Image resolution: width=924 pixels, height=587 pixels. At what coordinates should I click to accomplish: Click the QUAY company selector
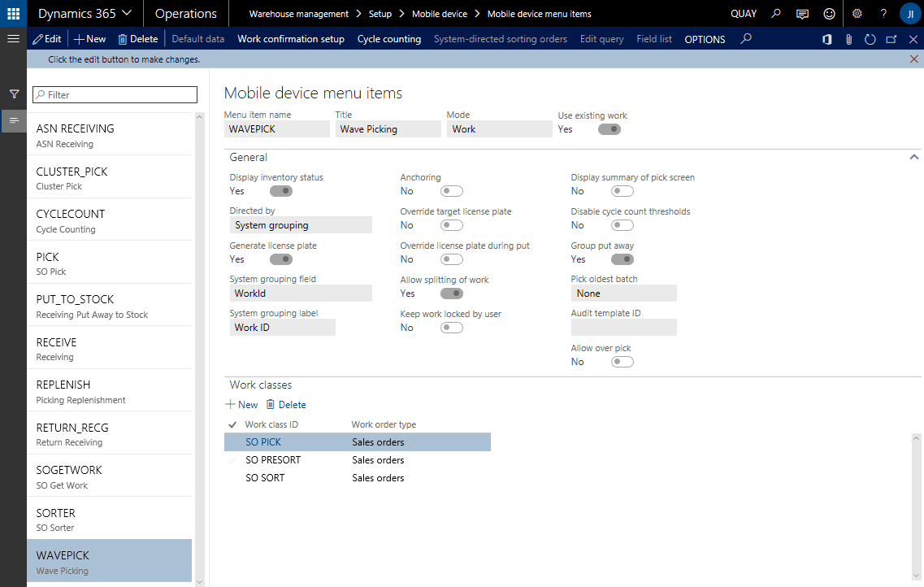coord(744,14)
